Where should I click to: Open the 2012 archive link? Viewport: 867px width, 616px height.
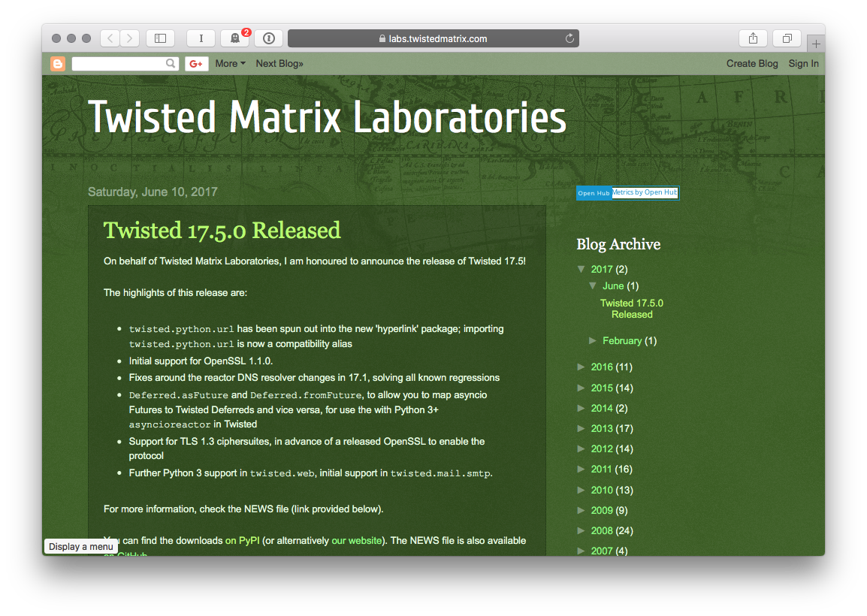pos(602,449)
